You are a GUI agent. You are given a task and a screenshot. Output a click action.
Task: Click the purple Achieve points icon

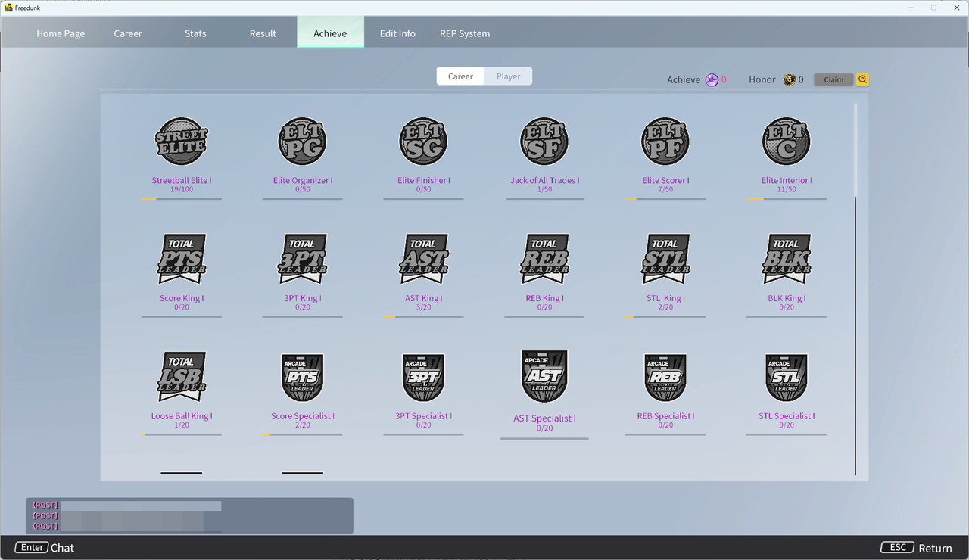(x=712, y=79)
